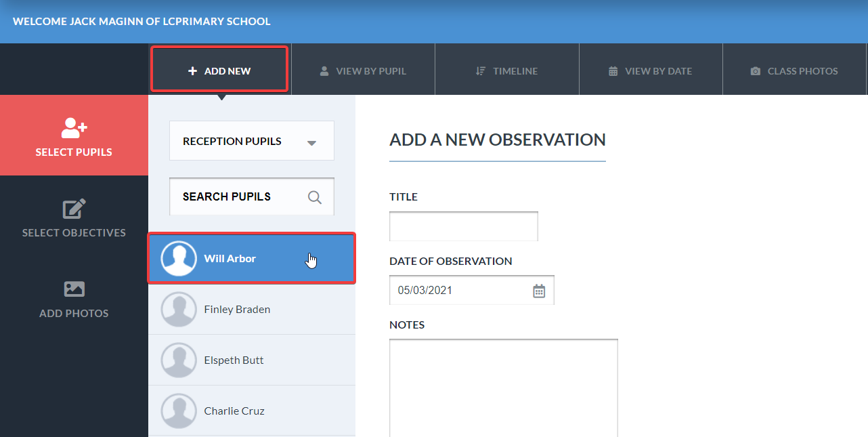Click the timeline sort icon next to Timeline
Screen dimensions: 868x437
480,70
